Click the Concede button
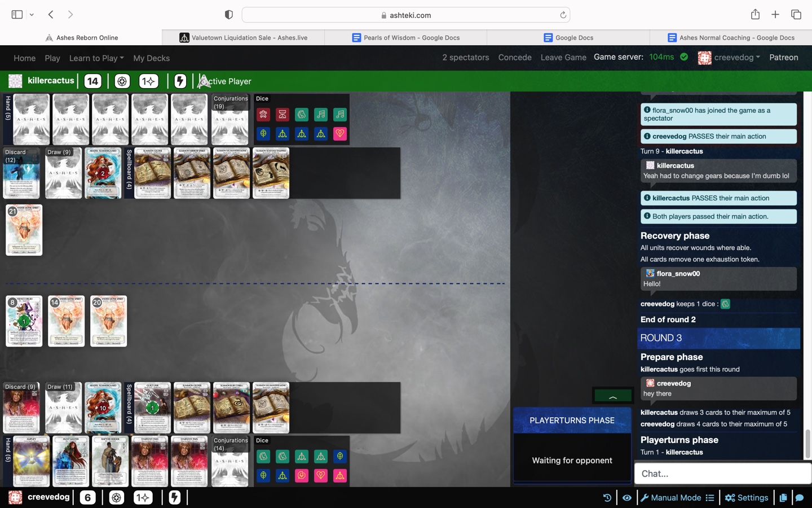The width and height of the screenshot is (812, 508). click(515, 58)
